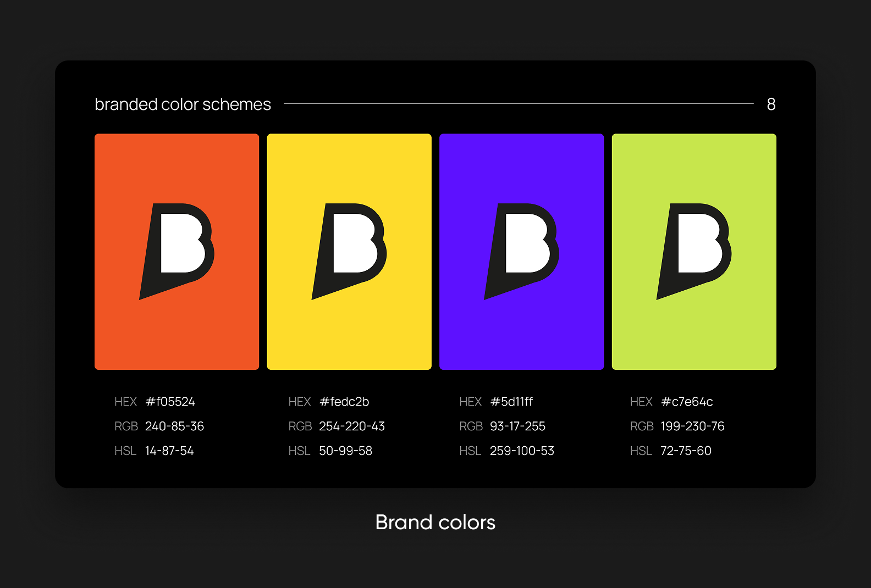Select HSL value 259-100-53
This screenshot has height=588, width=871.
(x=522, y=451)
